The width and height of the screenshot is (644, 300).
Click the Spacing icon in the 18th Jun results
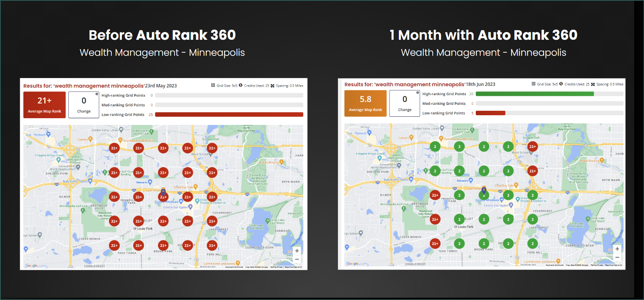click(593, 84)
